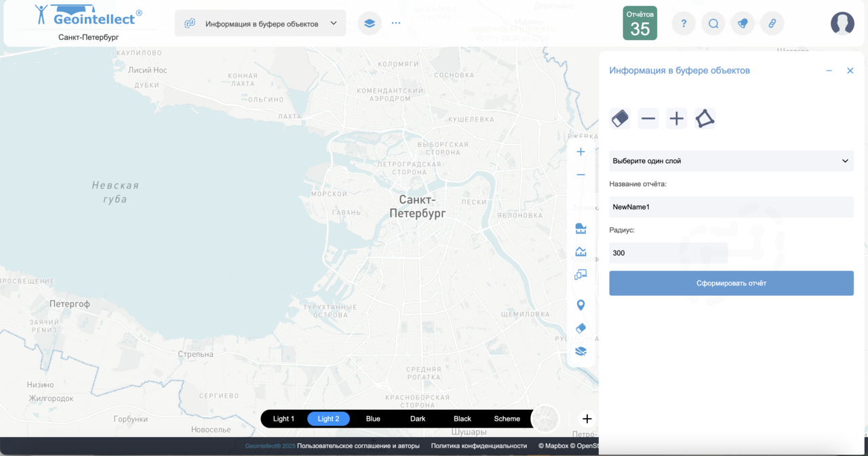Click the link share icon
Image resolution: width=868 pixels, height=456 pixels.
point(772,24)
